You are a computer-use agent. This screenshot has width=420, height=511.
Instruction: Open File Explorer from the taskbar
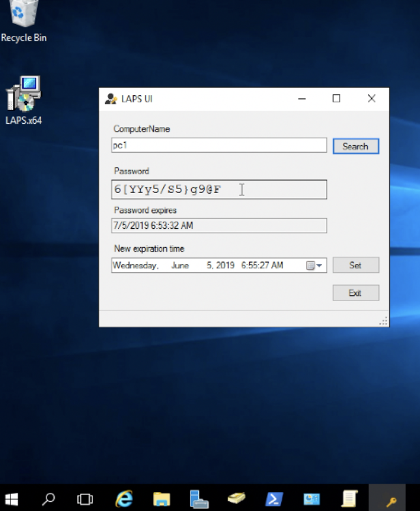coord(161,499)
